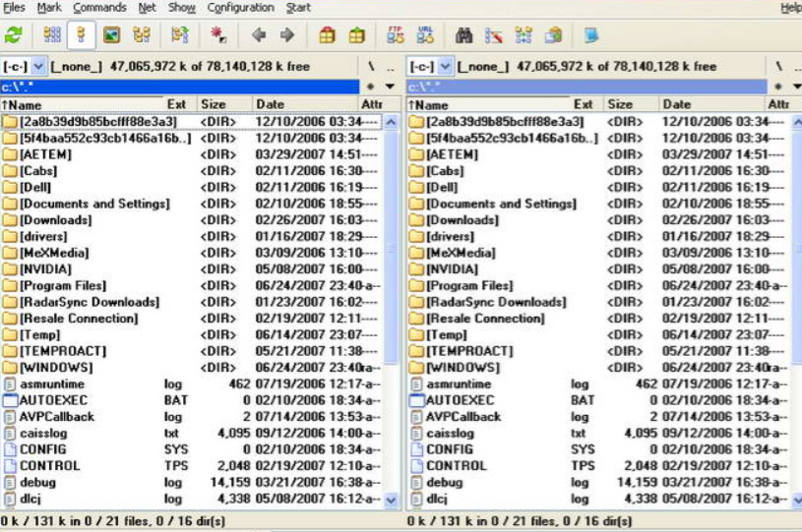Click the Size column header in right panel

click(621, 104)
